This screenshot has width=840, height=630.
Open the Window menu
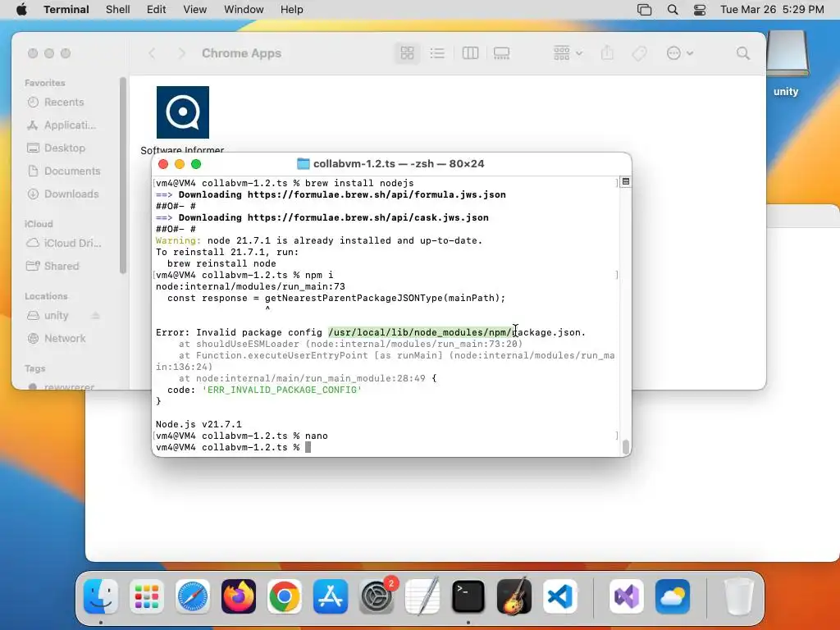coord(244,10)
